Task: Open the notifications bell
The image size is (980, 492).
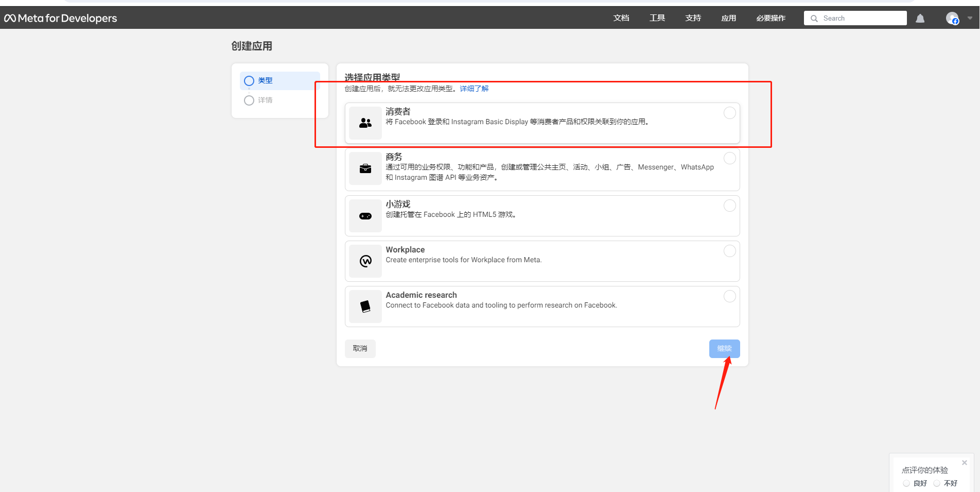Action: pos(920,19)
